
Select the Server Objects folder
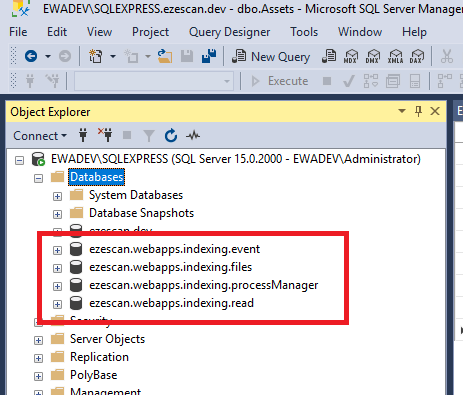coord(107,339)
